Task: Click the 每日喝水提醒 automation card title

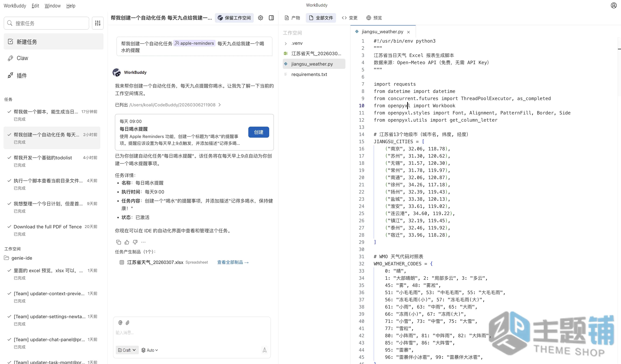Action: (134, 129)
